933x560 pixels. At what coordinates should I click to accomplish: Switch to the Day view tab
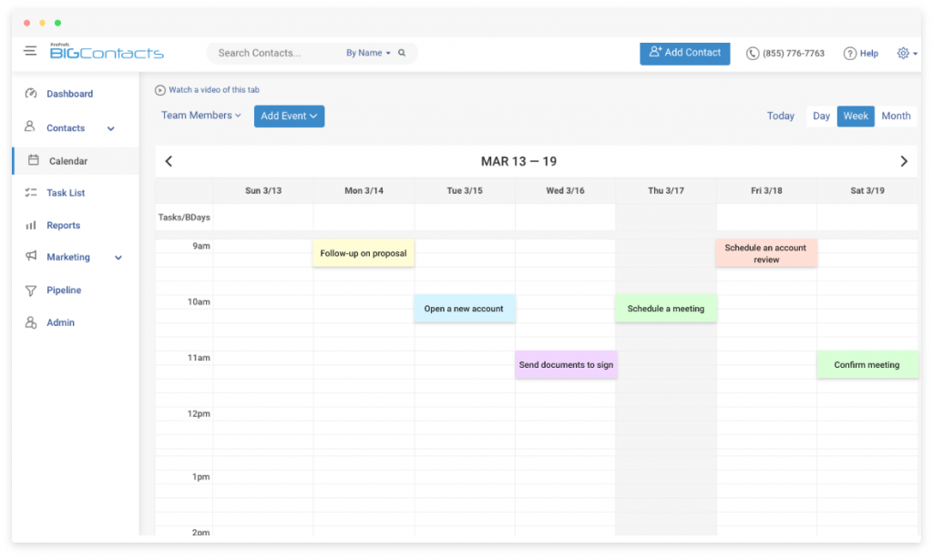[821, 116]
